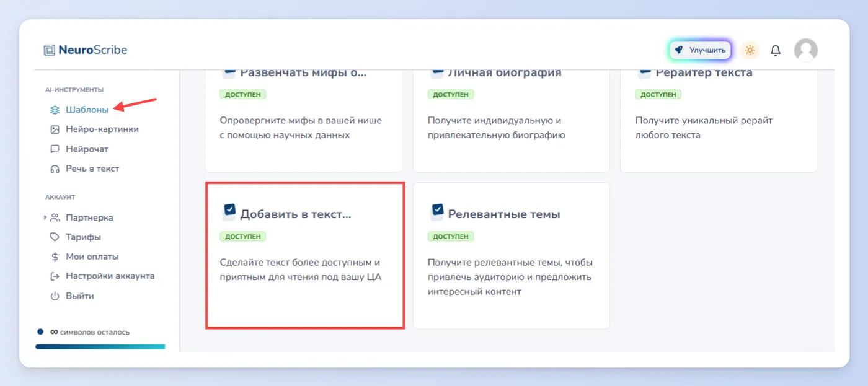Click ДОСТУПЕН badge on Развенчать мифы card
The height and width of the screenshot is (386, 868).
pos(243,95)
